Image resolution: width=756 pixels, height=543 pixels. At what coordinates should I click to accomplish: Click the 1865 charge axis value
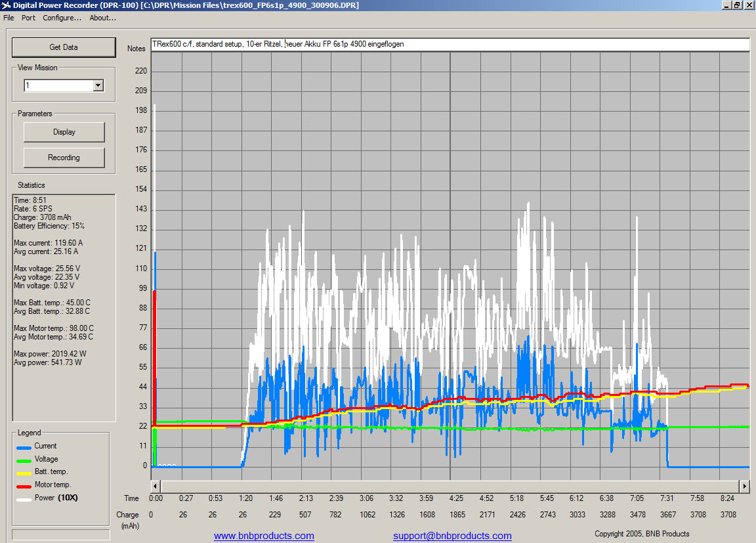pyautogui.click(x=457, y=515)
